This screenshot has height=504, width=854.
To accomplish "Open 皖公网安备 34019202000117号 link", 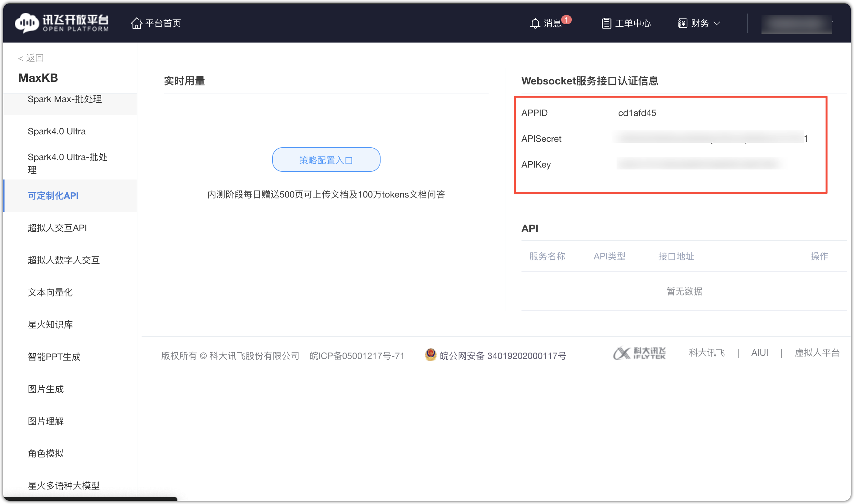I will click(x=502, y=355).
